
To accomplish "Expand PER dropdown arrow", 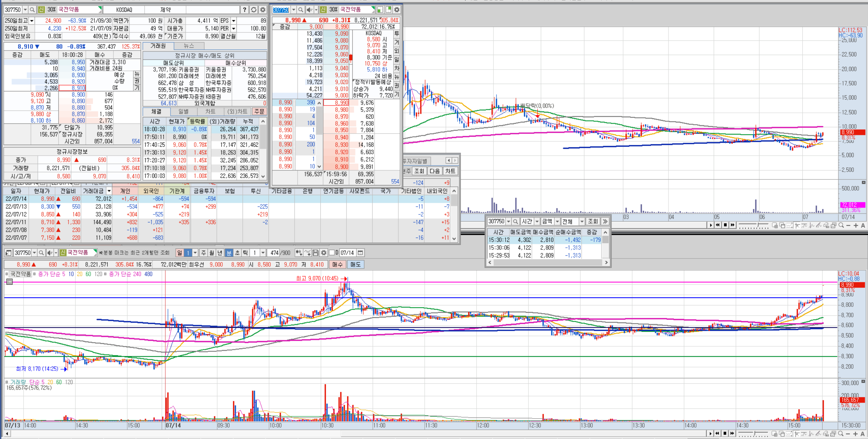I will pyautogui.click(x=233, y=28).
